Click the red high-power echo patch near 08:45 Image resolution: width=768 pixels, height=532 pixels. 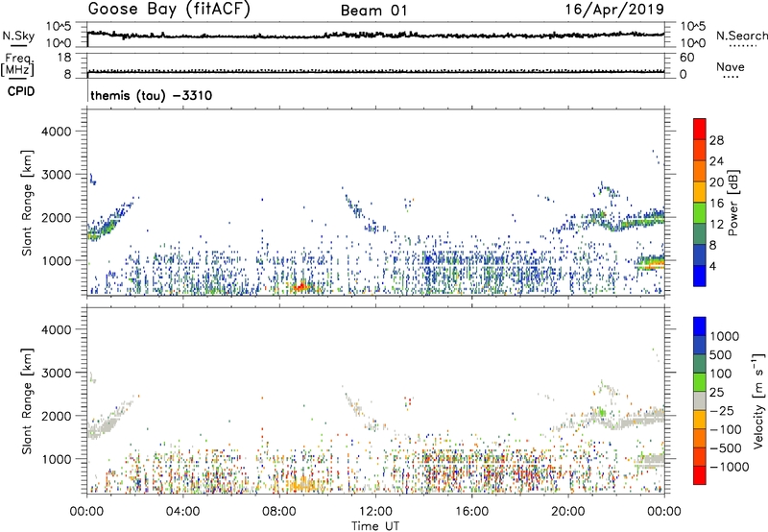coord(300,286)
